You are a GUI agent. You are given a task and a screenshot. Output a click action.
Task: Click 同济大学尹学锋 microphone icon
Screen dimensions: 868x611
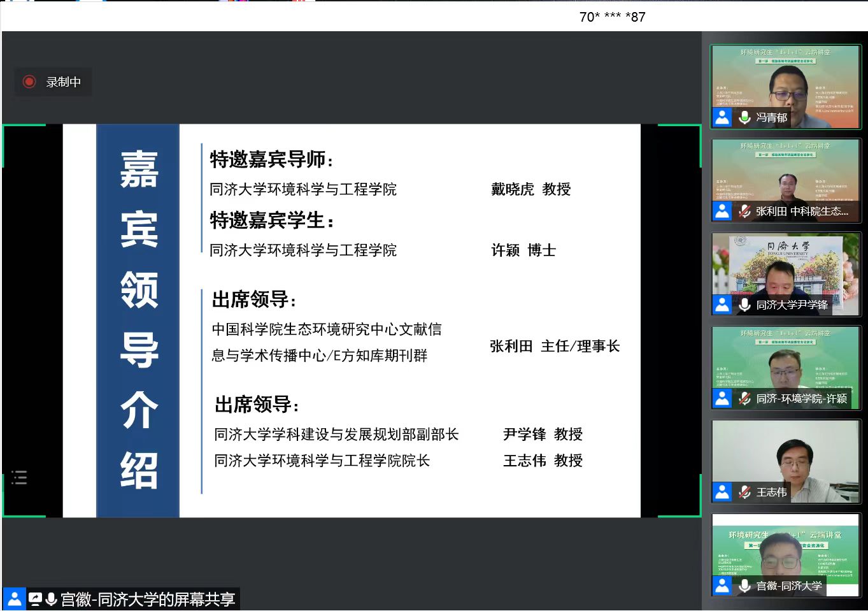coord(744,305)
